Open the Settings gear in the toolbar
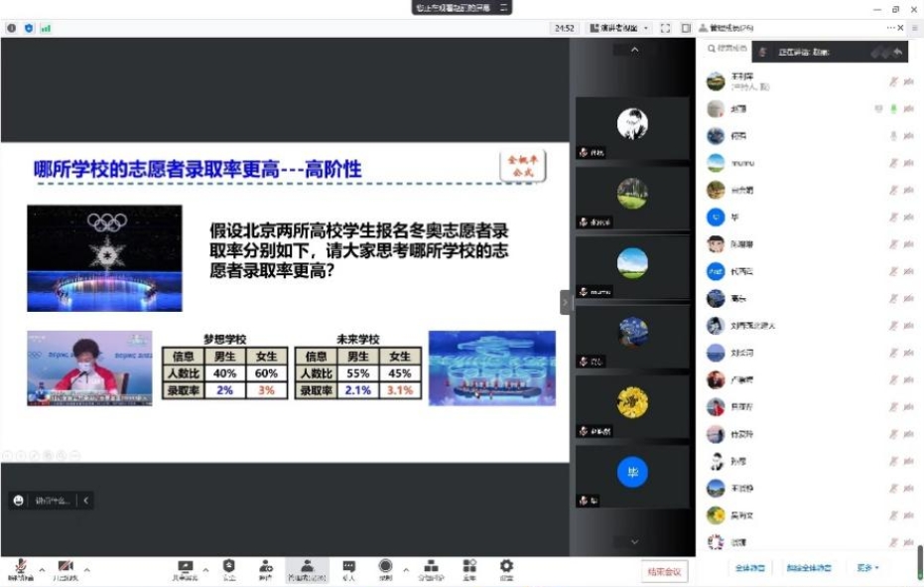924x587 pixels. [506, 568]
